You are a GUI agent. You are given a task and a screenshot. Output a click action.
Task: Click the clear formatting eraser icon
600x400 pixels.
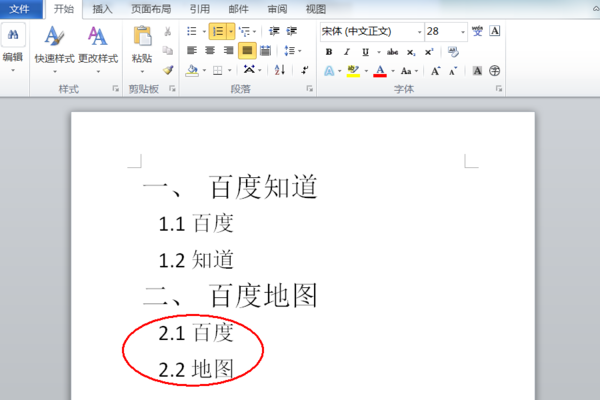[453, 52]
